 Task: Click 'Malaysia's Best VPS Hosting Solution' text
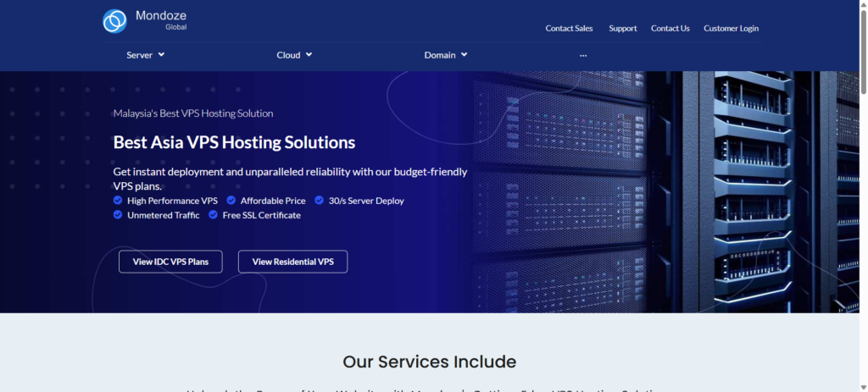pos(193,113)
